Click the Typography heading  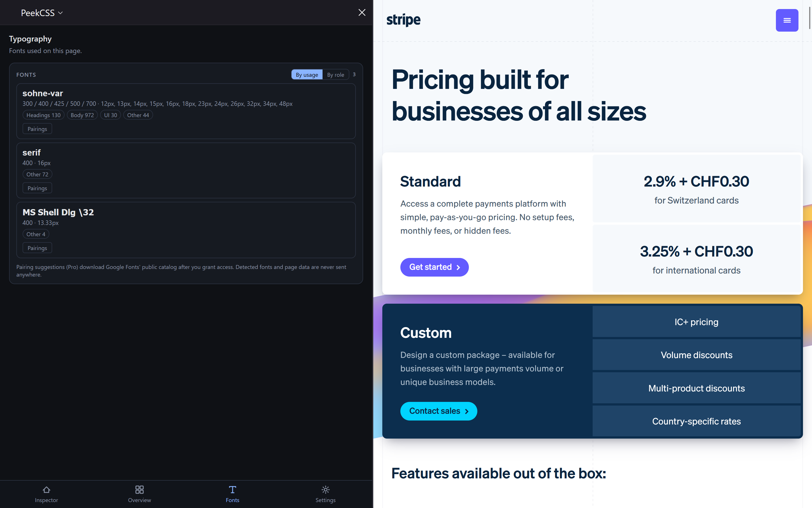point(30,39)
